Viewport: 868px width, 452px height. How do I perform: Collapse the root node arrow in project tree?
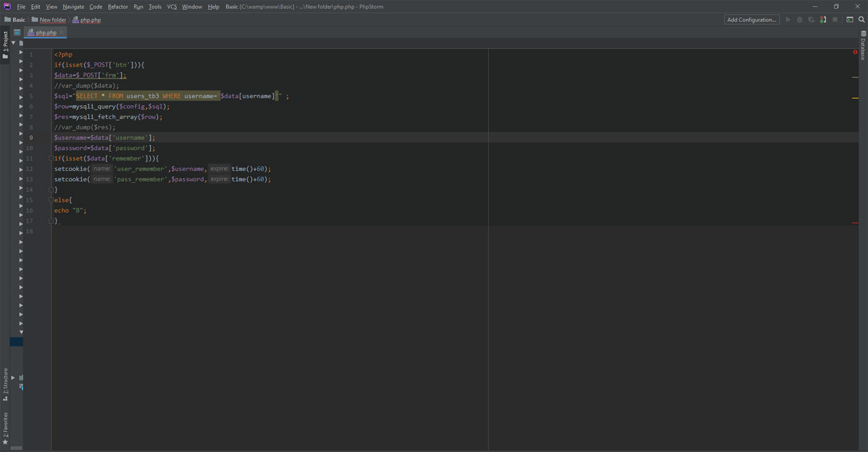tap(13, 43)
